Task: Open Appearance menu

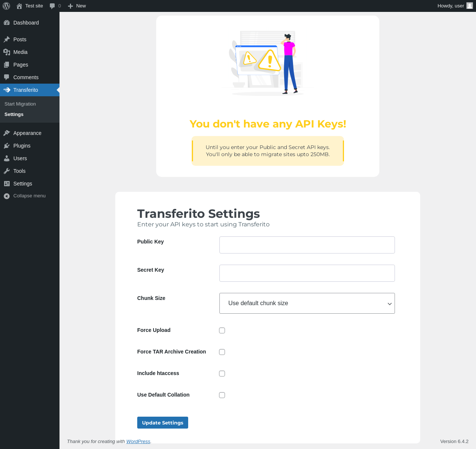Action: (x=30, y=133)
